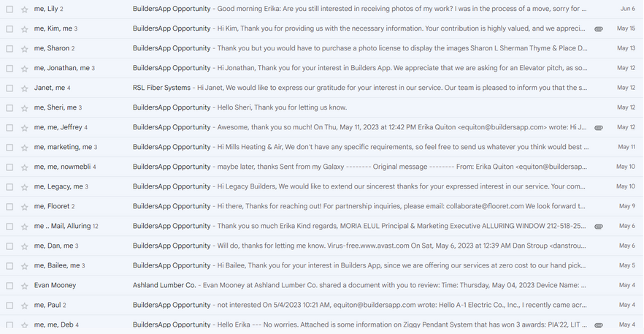Image resolution: width=644 pixels, height=334 pixels.
Task: Tick checkbox for Evan Mooney email
Action: 9,286
